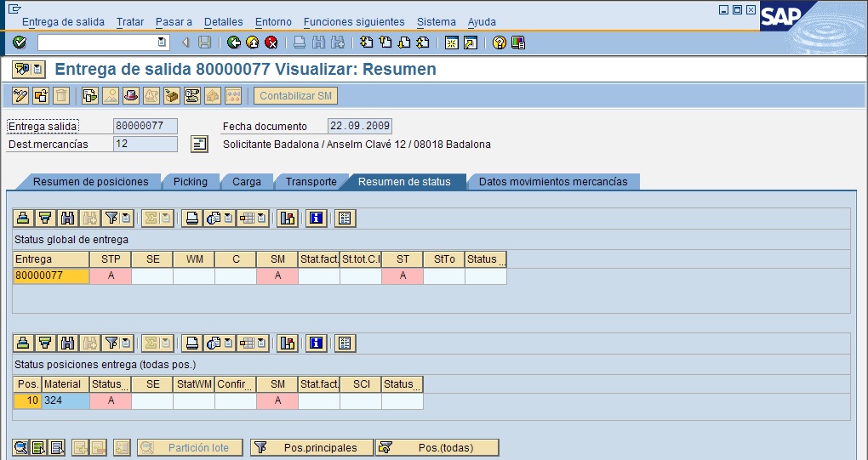Open the command field history dropdown
This screenshot has width=868, height=460.
(163, 43)
